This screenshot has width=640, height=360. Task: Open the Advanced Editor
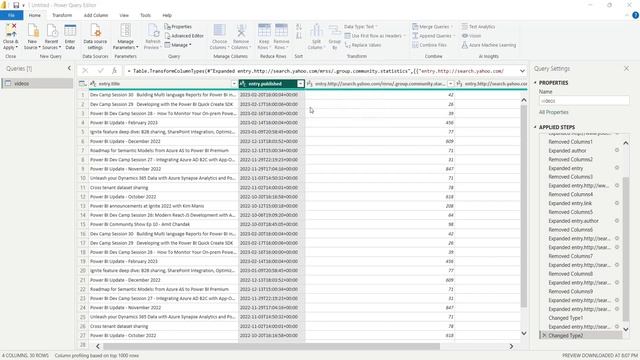coord(184,36)
